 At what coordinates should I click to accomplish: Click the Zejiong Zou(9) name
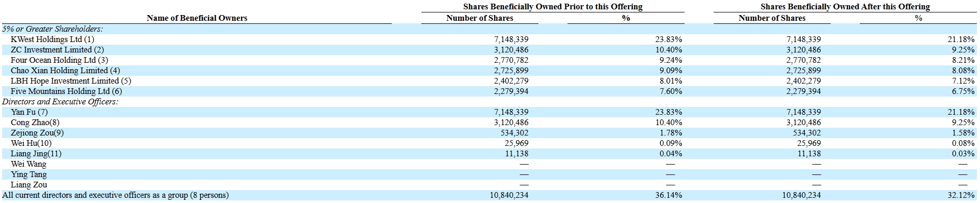[37, 133]
